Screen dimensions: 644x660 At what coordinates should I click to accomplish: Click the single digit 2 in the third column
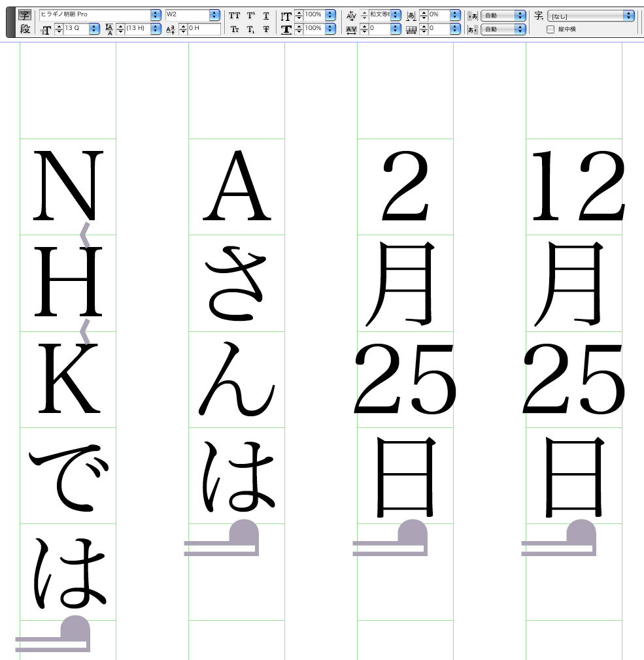pyautogui.click(x=405, y=186)
